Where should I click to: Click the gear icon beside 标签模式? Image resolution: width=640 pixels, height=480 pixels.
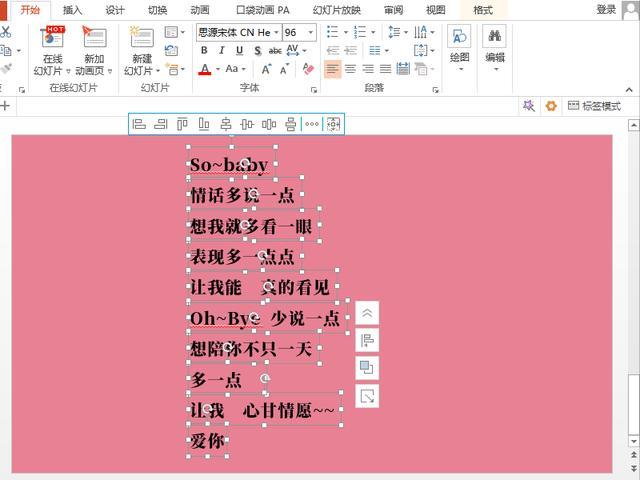click(x=551, y=106)
